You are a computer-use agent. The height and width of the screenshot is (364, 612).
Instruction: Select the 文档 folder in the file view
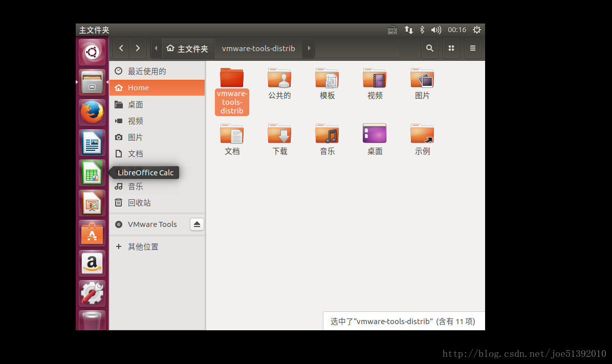pos(232,140)
